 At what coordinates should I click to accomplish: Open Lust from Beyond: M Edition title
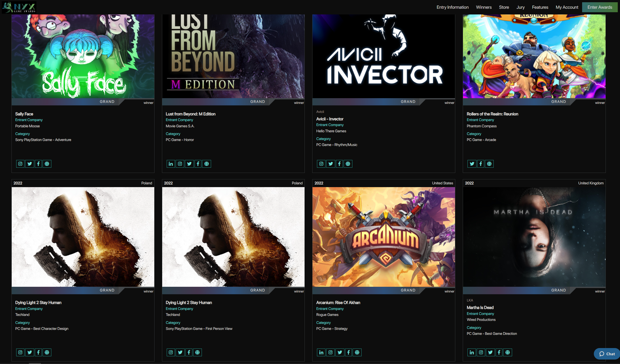[x=191, y=114]
